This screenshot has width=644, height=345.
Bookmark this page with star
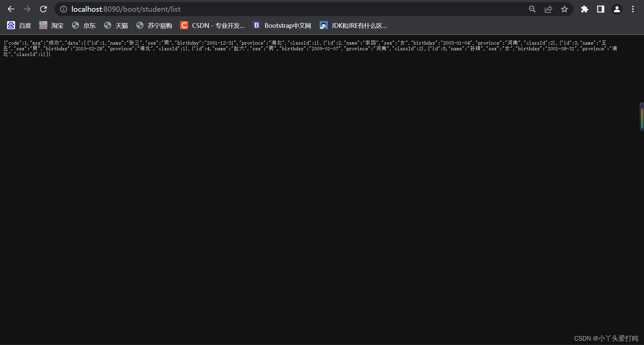[x=565, y=9]
